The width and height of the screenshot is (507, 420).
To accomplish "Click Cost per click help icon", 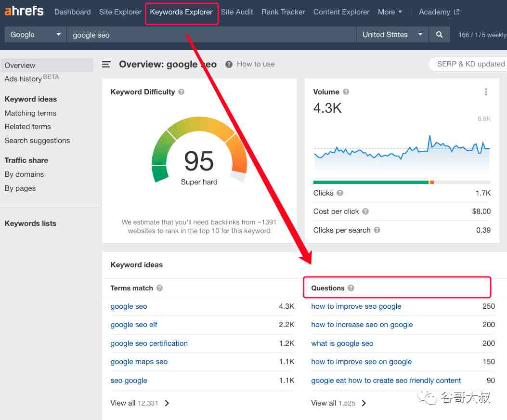I will [x=365, y=211].
